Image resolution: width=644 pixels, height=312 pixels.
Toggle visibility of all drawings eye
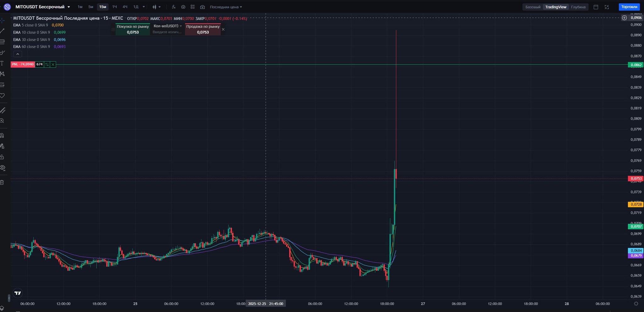[3, 167]
